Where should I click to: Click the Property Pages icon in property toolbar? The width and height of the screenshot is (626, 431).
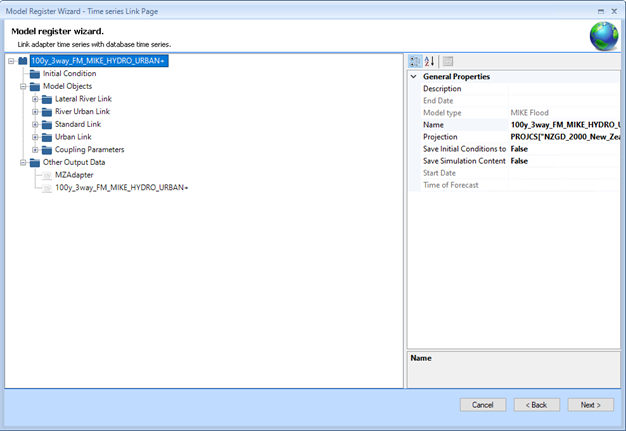click(448, 61)
